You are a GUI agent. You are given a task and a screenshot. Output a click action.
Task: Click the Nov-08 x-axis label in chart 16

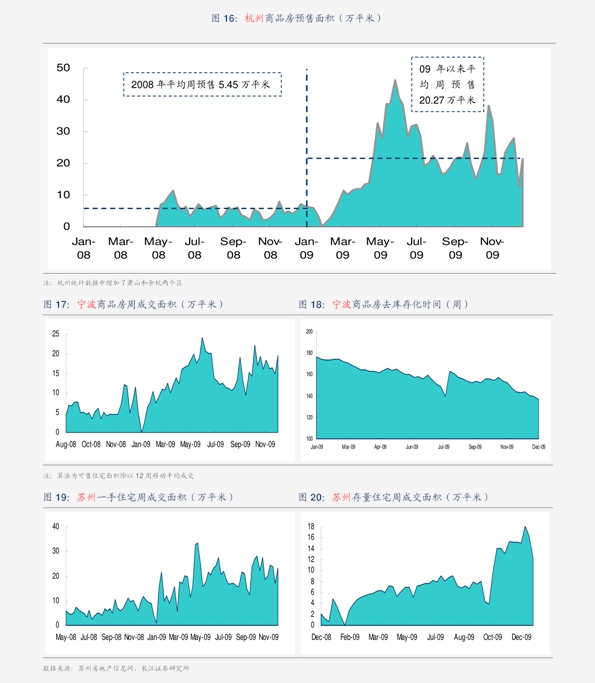pos(270,248)
